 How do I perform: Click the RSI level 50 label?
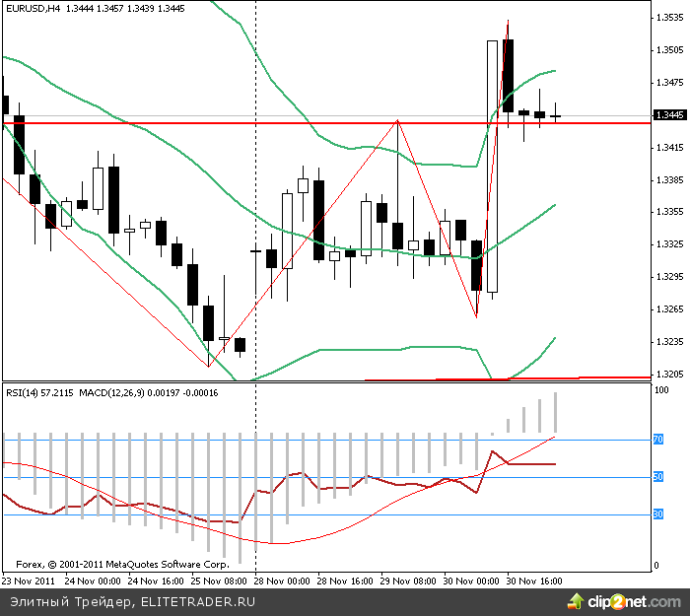(x=657, y=477)
